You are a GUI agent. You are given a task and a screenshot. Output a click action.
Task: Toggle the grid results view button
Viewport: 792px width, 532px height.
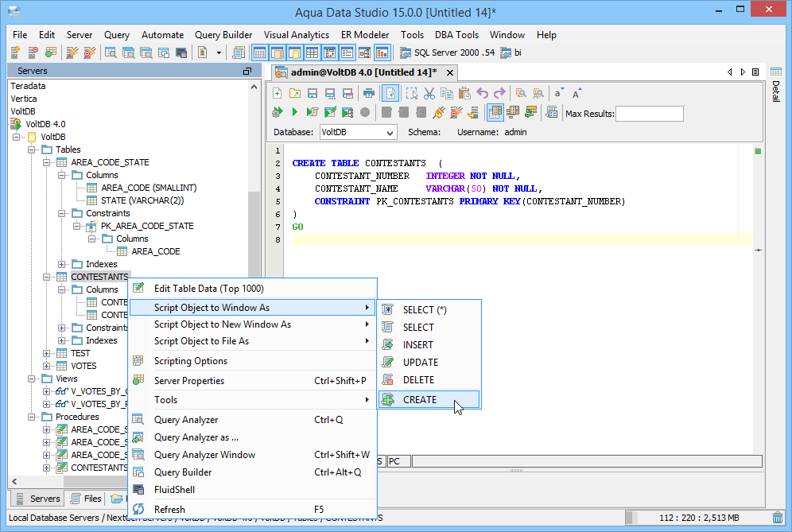tap(495, 112)
